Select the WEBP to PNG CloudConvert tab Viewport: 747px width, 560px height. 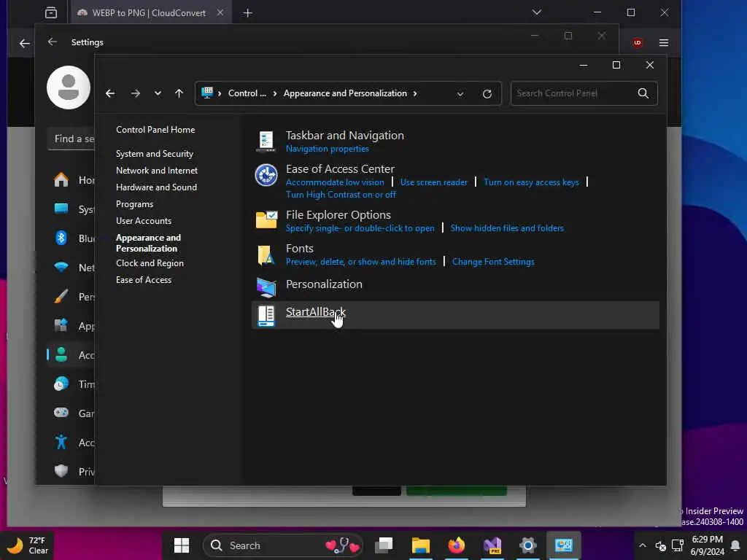(x=151, y=12)
